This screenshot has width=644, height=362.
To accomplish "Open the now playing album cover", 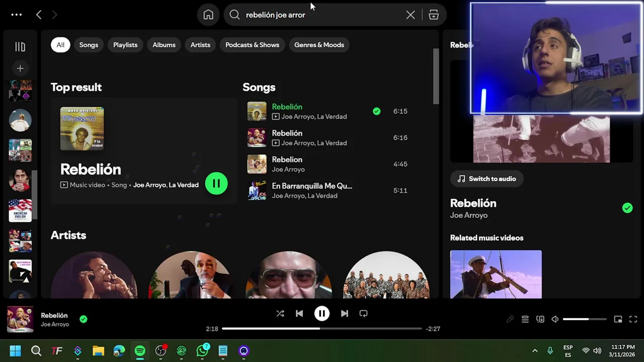I will pos(20,319).
